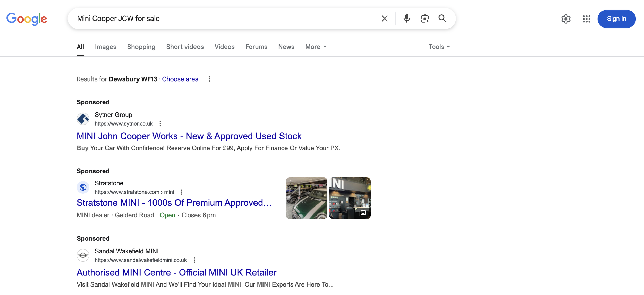This screenshot has height=295, width=644.
Task: Open MINI John Cooper Works ad link
Action: coord(189,136)
